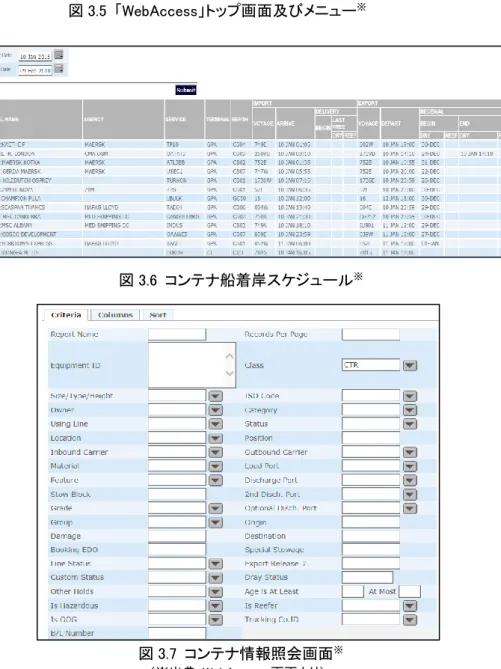The image size is (501, 669).
Task: Expand the Inbound Carrier dropdown
Action: click(216, 452)
